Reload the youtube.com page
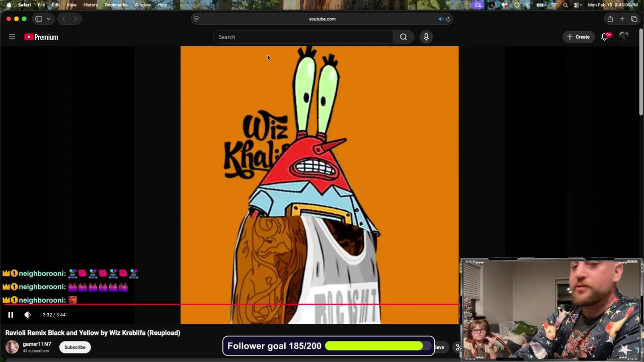 (448, 19)
